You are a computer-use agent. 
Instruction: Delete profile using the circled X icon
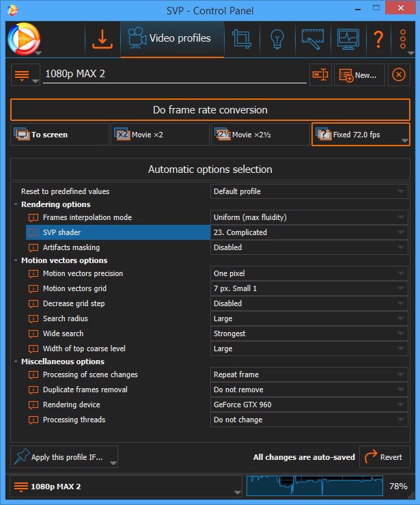point(398,75)
